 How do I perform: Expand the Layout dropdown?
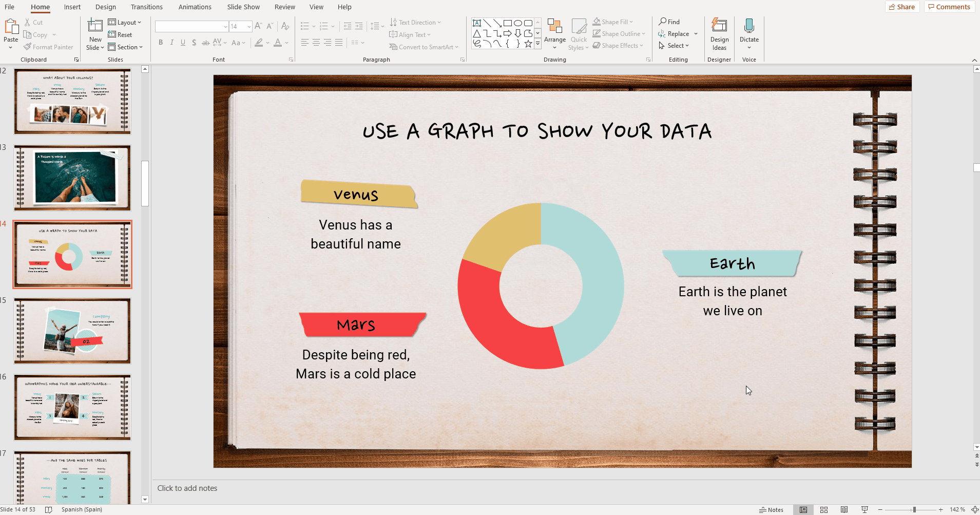(x=125, y=22)
